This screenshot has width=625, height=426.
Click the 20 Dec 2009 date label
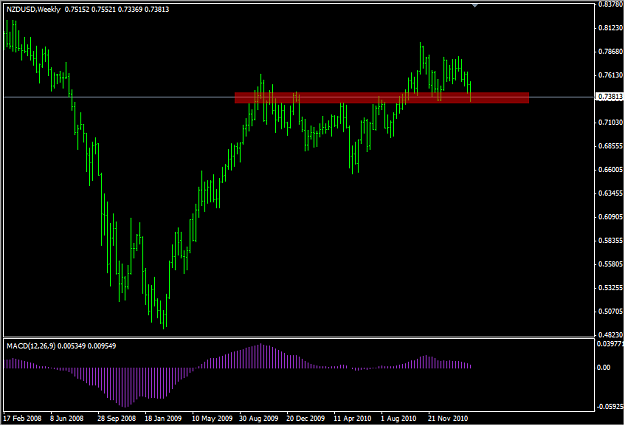point(305,418)
